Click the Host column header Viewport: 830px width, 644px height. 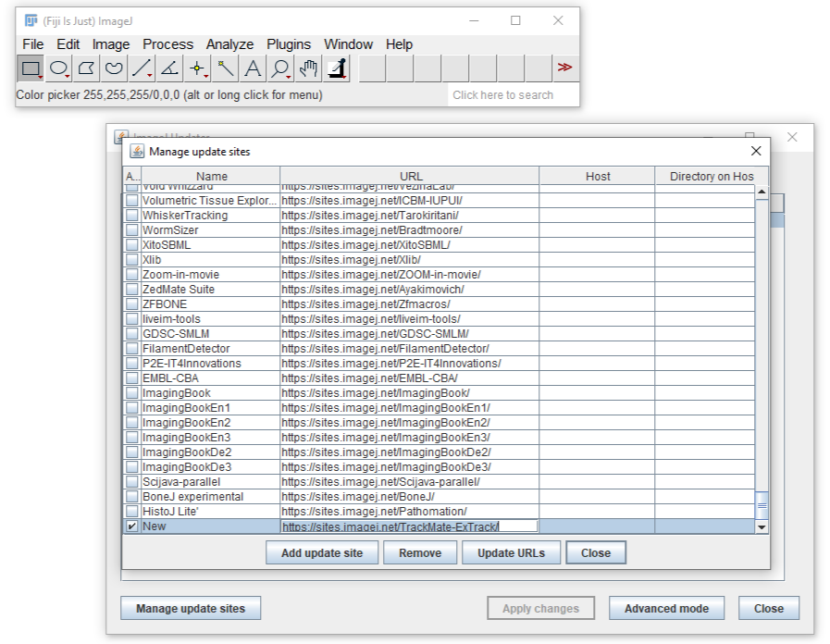598,176
